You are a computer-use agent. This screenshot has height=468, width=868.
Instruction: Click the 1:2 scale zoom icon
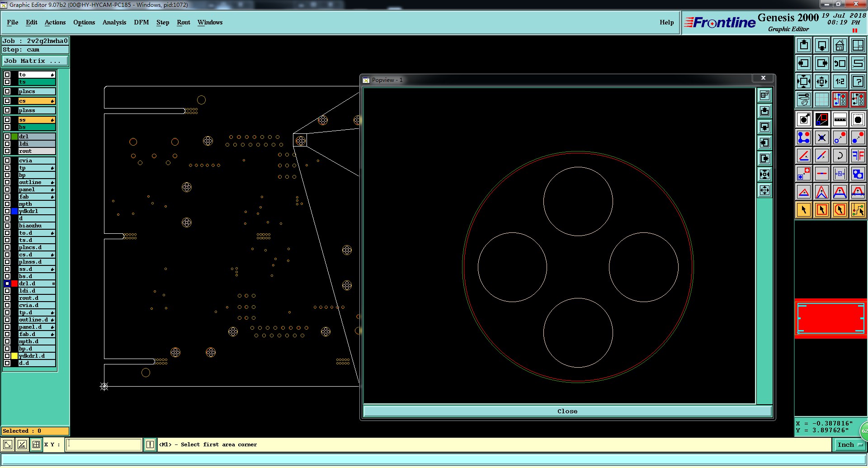tap(840, 81)
